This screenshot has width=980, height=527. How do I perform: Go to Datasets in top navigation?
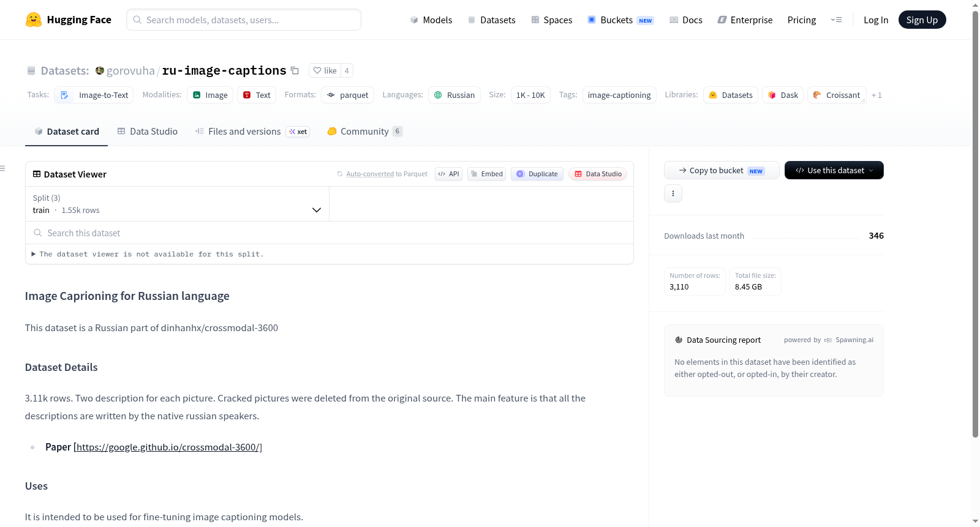coord(492,20)
